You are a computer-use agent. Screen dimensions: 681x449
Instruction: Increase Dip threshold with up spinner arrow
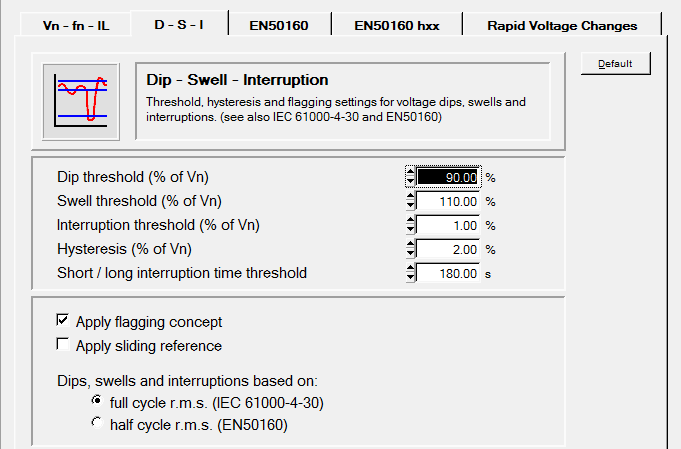tap(410, 172)
